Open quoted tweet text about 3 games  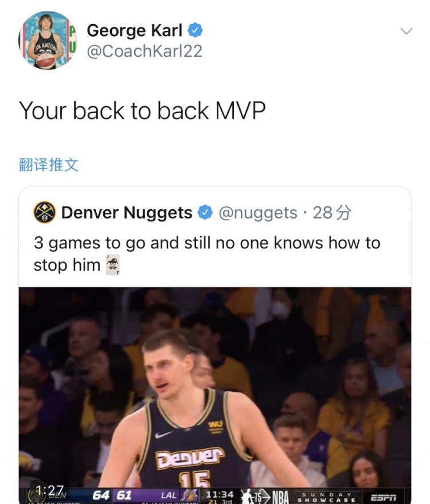[x=207, y=253]
